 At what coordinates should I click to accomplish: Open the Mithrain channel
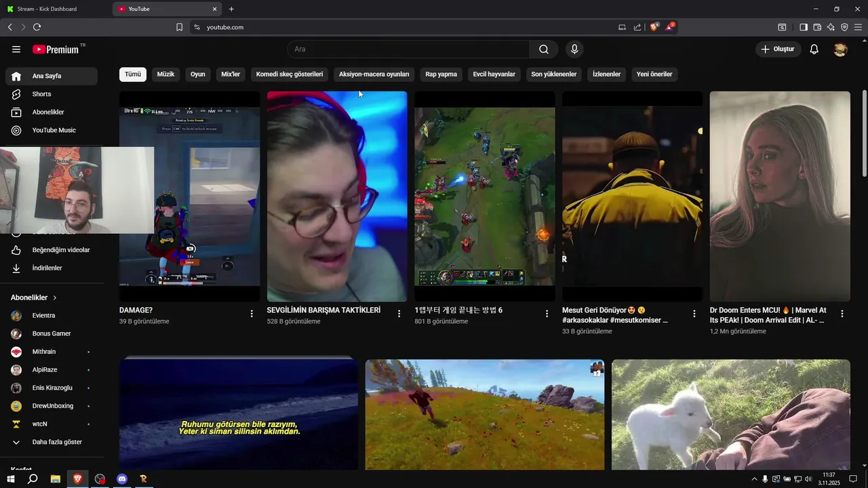(52, 352)
